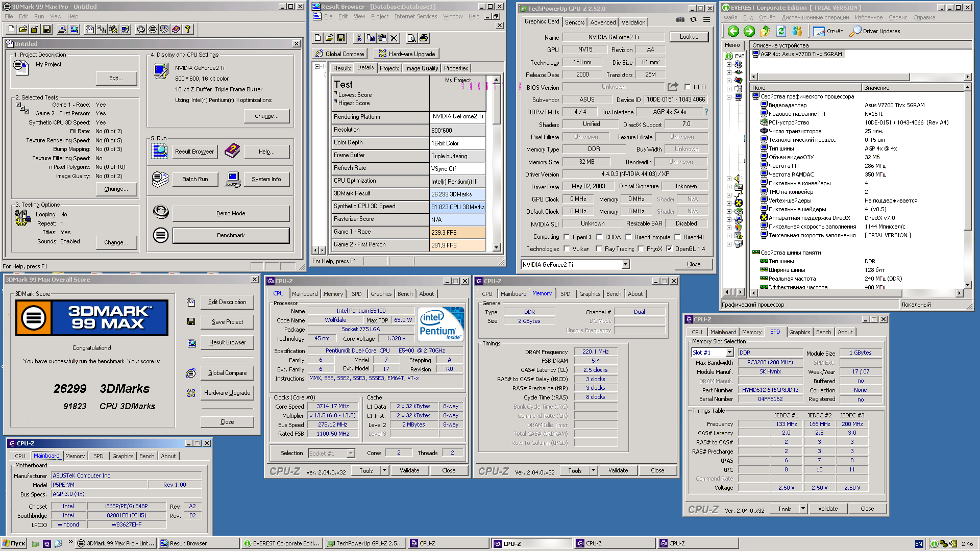Open GPU selection dropdown NVIDIA GeForce2 Ti

click(x=625, y=264)
